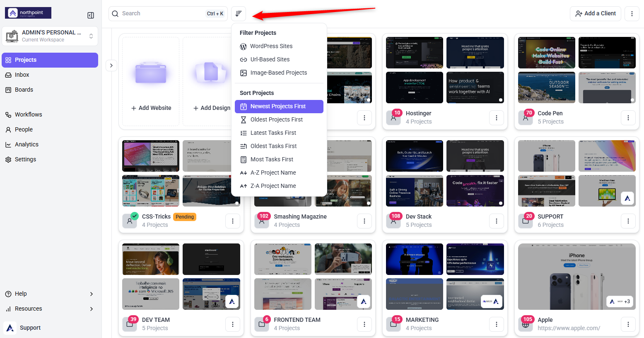Click the Analytics chart icon
Screen dimensions: 644x338
pyautogui.click(x=8, y=145)
